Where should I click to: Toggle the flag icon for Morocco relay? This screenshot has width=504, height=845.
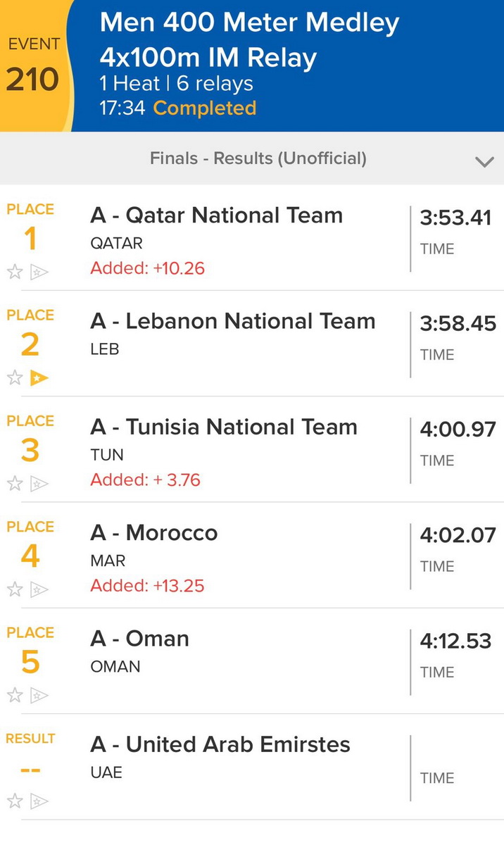click(x=39, y=589)
